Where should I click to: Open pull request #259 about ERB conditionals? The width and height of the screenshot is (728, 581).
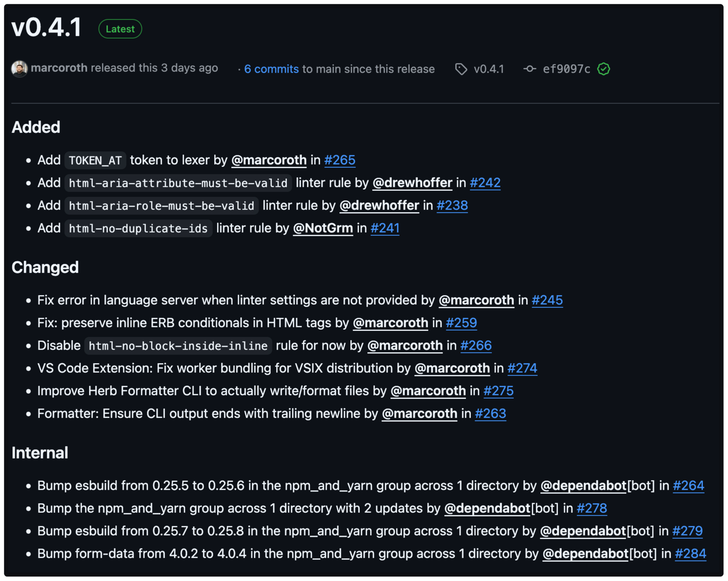point(461,323)
